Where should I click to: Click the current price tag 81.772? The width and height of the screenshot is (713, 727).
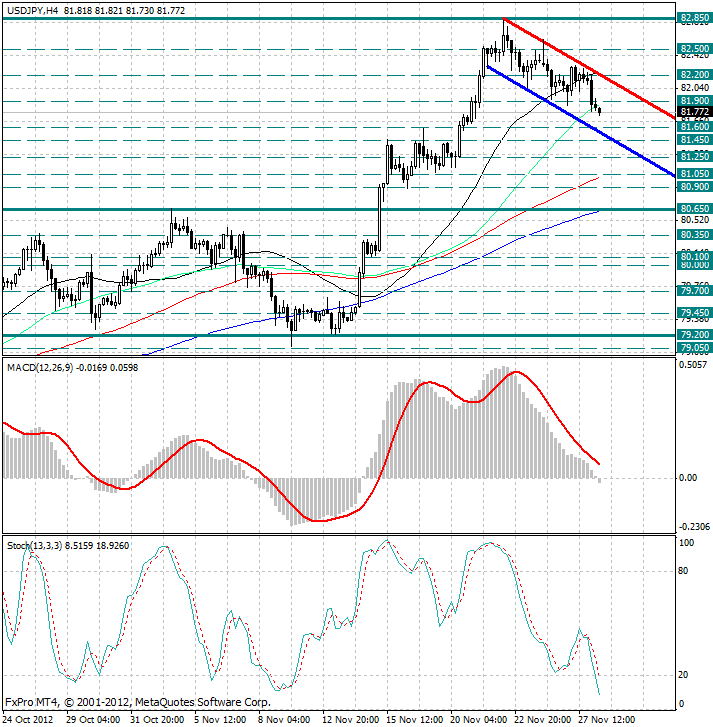pyautogui.click(x=694, y=112)
